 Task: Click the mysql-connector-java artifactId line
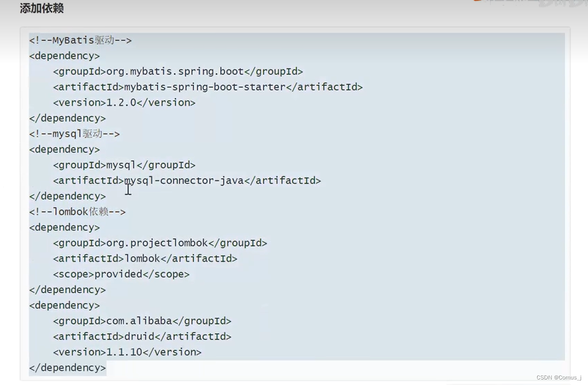click(x=187, y=180)
